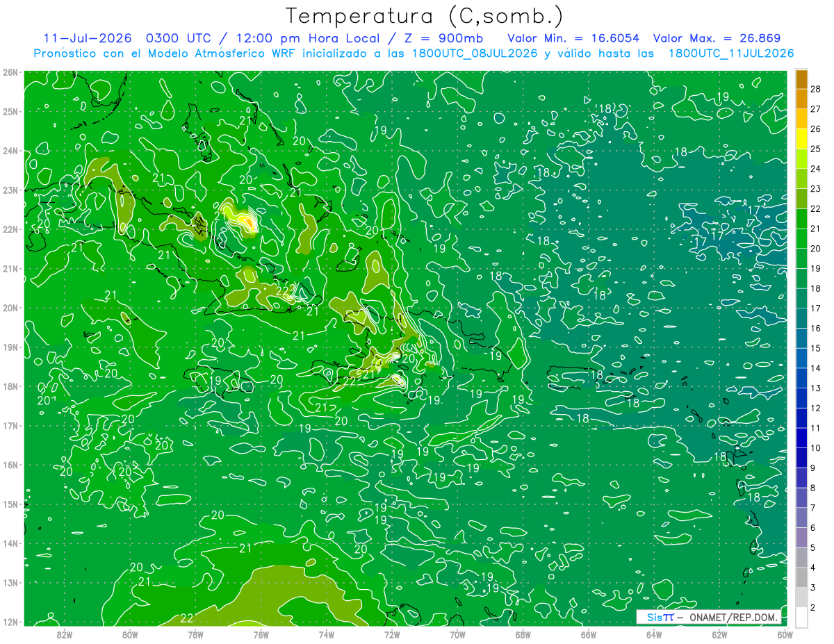Image resolution: width=834 pixels, height=644 pixels.
Task: Click '0300 UTC' in the header
Action: 180,38
